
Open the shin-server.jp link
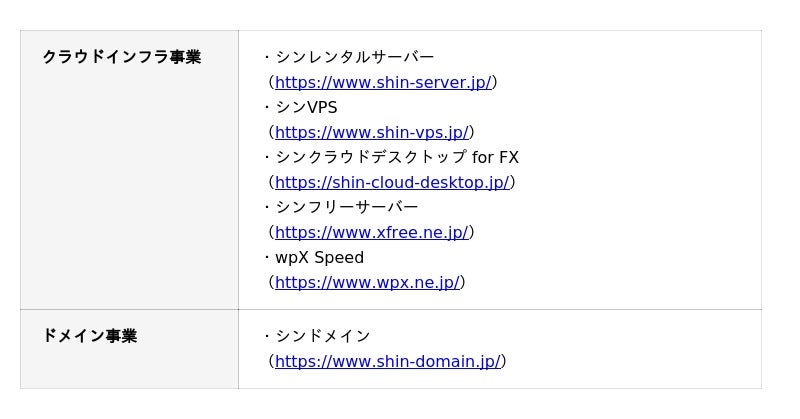[x=383, y=82]
